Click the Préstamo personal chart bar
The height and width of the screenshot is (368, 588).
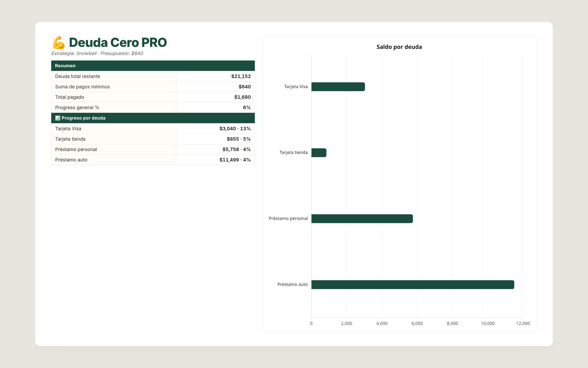pos(362,219)
